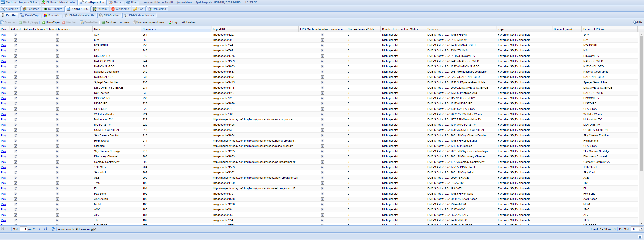This screenshot has height=240, width=644.
Task: Sort by Benutze EPG von header
Action: click(610, 29)
